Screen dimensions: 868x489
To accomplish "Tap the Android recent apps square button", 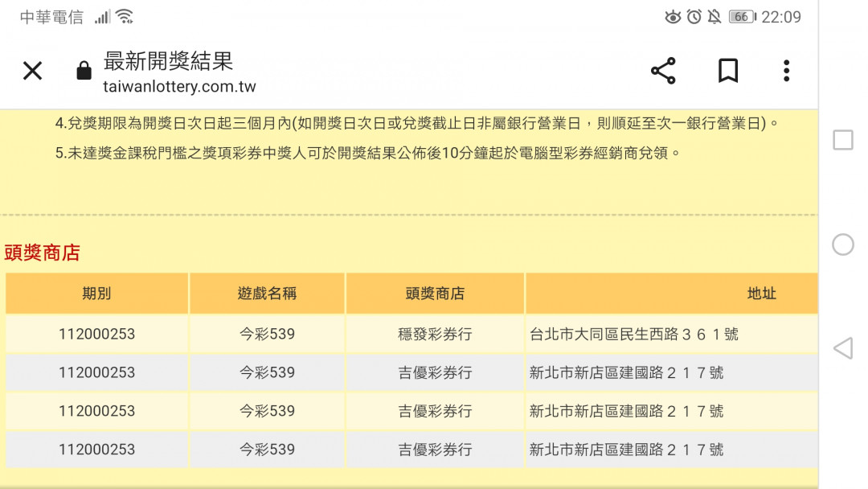I will pos(843,140).
